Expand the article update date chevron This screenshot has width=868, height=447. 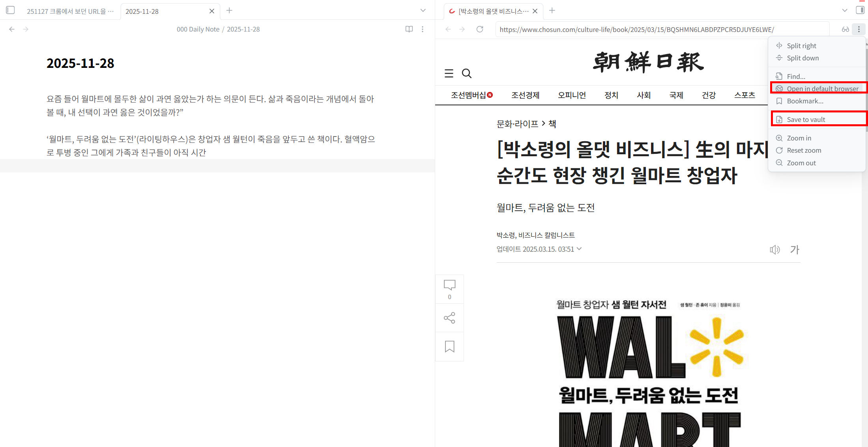click(x=579, y=249)
